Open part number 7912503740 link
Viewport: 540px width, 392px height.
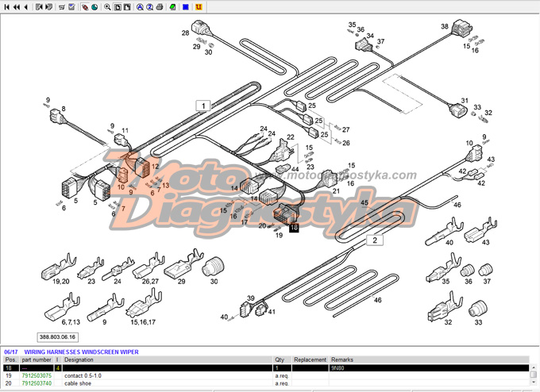(37, 383)
